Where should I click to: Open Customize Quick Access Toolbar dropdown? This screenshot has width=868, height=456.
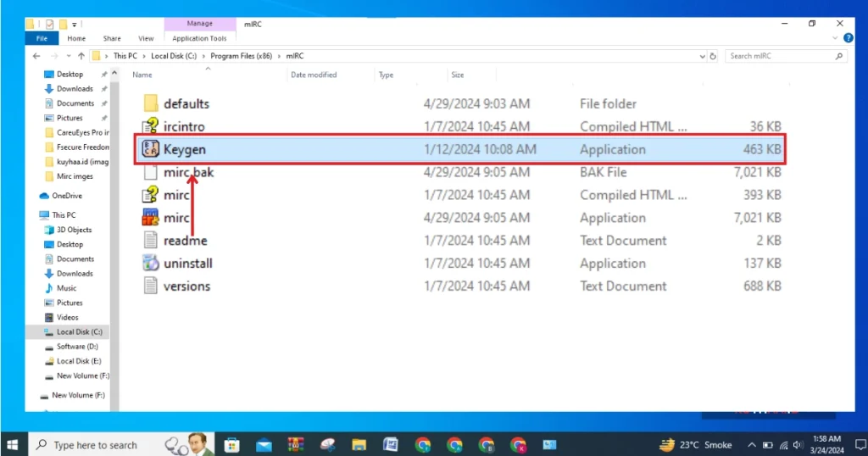75,25
